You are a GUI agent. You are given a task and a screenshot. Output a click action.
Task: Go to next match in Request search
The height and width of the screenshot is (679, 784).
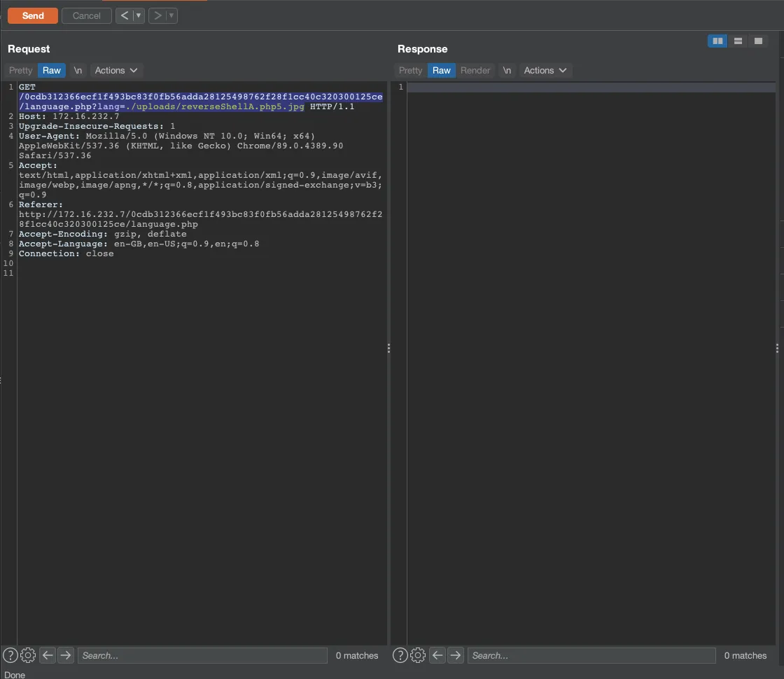click(x=66, y=655)
